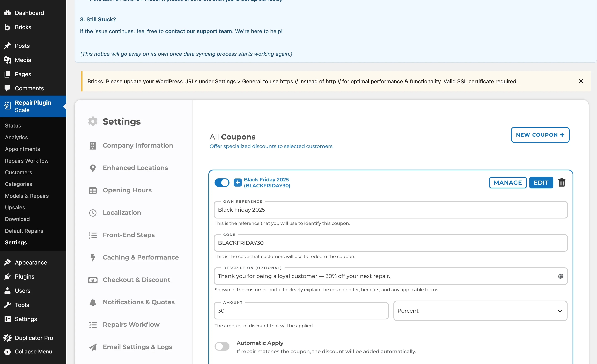
Task: Create a new coupon
Action: pos(540,135)
